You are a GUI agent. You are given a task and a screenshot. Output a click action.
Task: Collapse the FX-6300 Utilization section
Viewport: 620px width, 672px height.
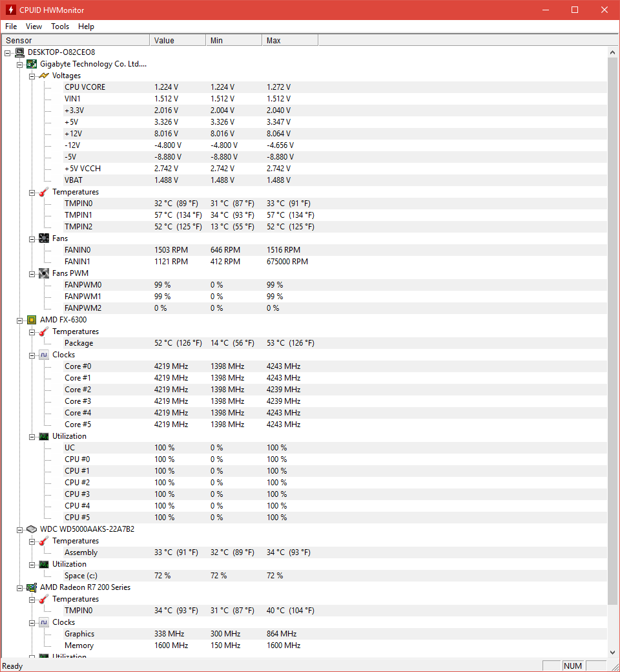(32, 437)
